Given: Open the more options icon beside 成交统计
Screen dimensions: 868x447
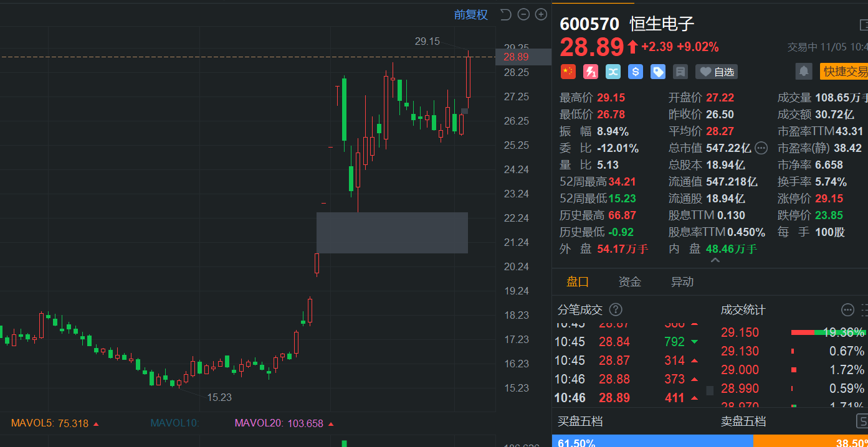Looking at the screenshot, I should [847, 309].
